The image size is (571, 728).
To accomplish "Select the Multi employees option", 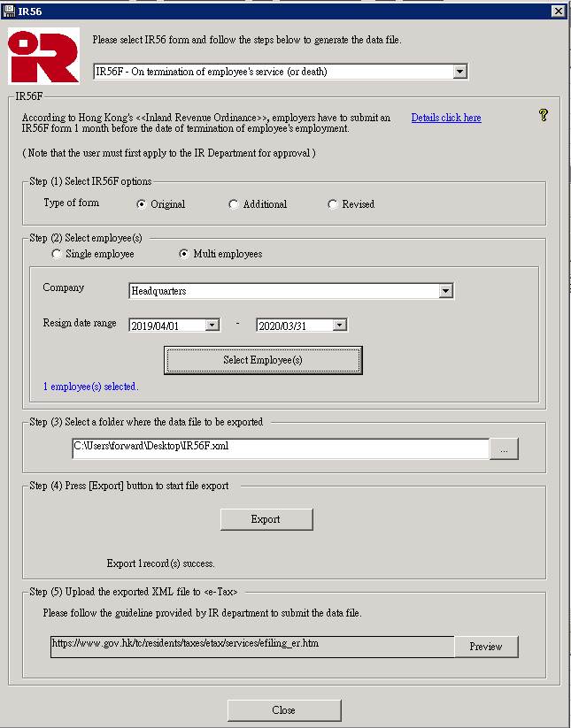I will pos(184,254).
